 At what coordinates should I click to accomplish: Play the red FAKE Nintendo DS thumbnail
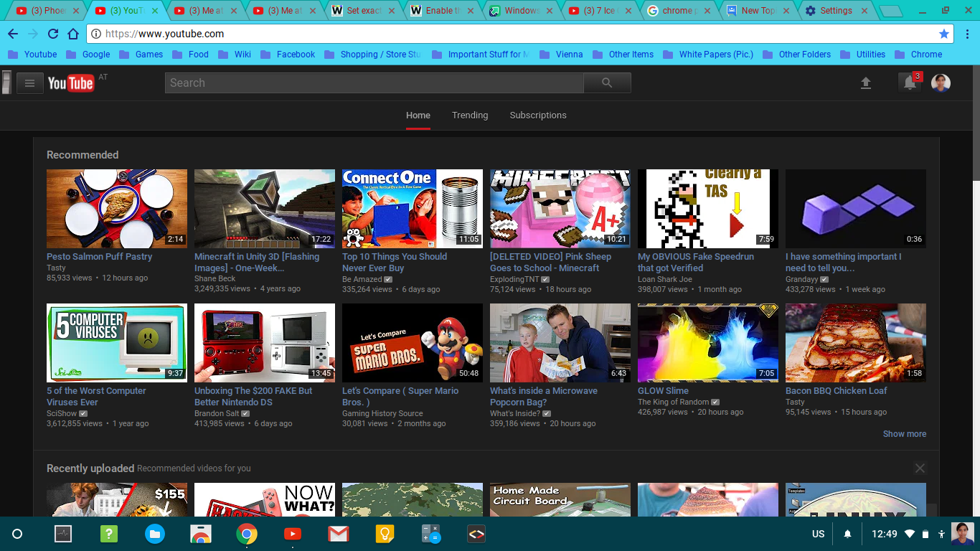pos(265,343)
